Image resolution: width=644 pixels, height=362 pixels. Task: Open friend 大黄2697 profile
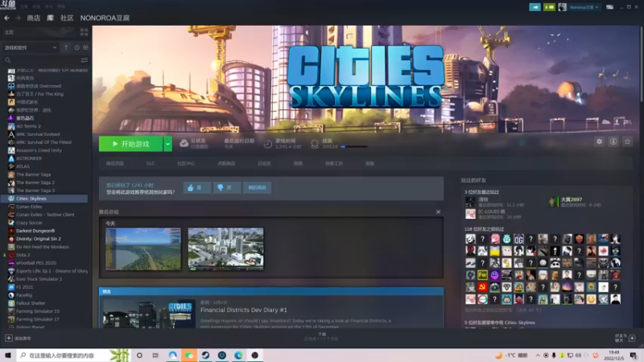click(x=572, y=200)
